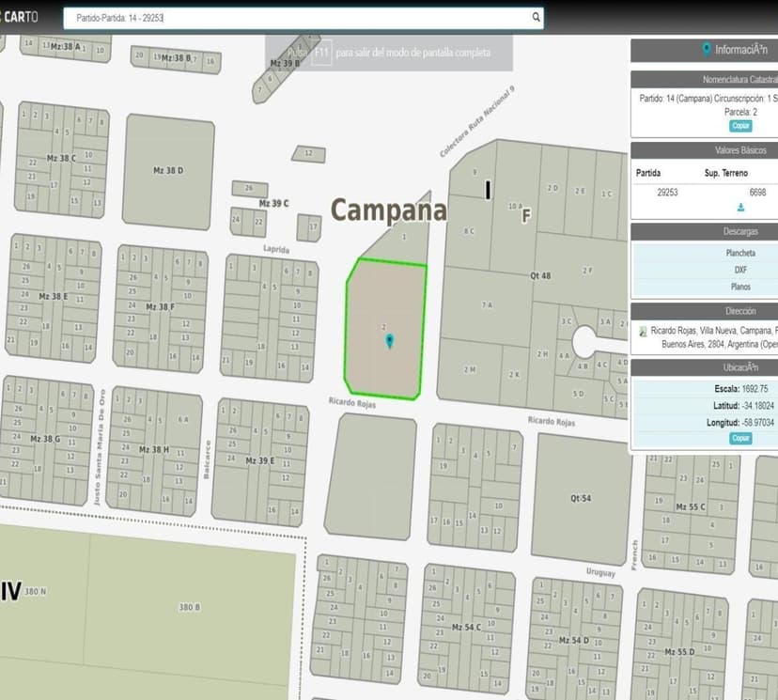Click the pin icon beside Información title
This screenshot has height=700, width=778.
click(707, 50)
